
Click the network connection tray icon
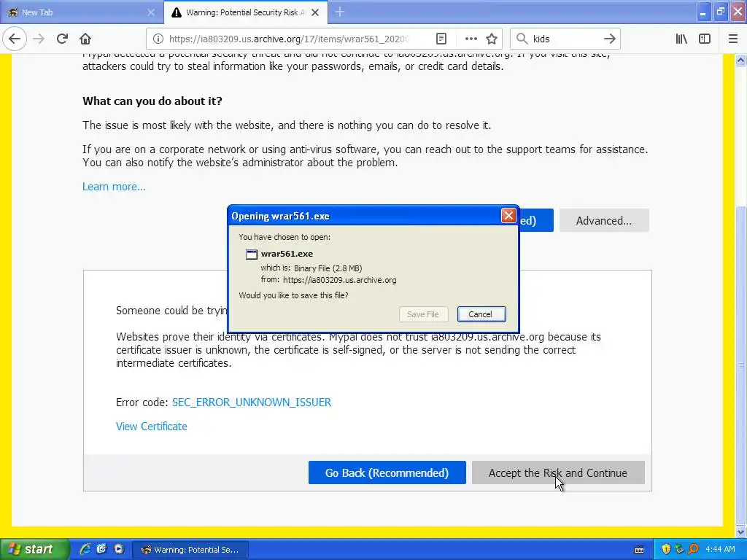679,550
